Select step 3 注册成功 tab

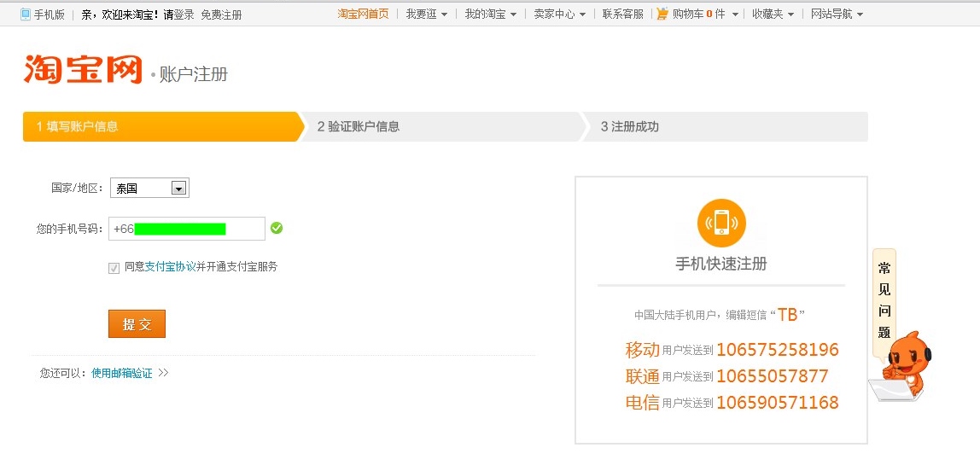(x=725, y=127)
